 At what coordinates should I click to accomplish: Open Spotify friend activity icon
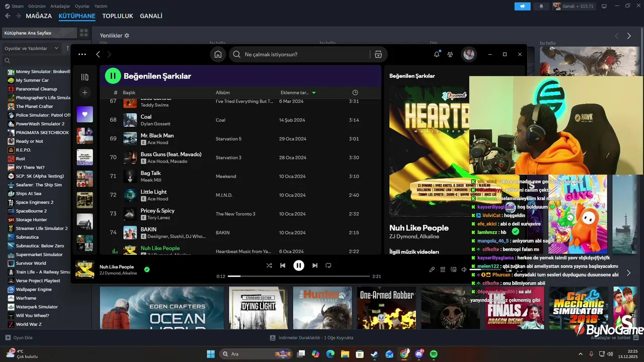(x=450, y=54)
